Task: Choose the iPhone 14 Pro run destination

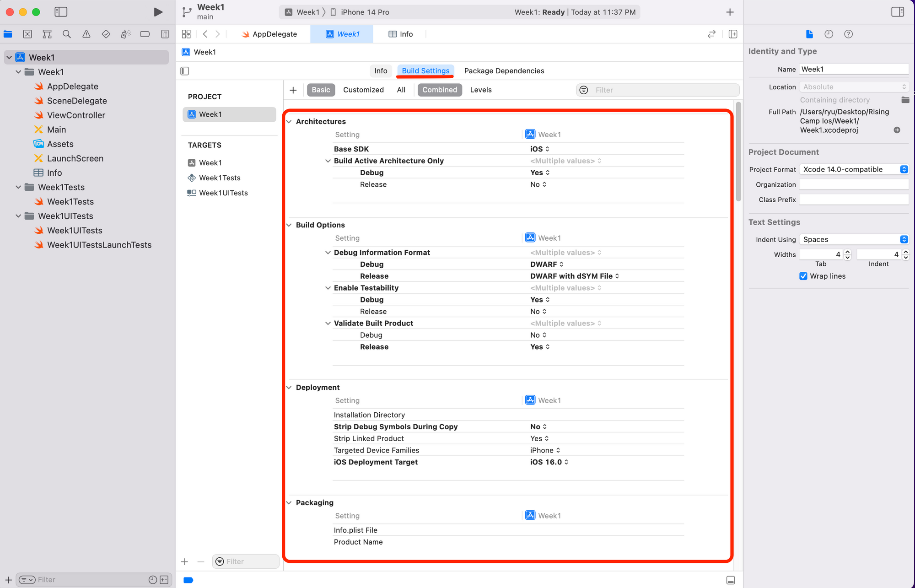Action: click(360, 12)
